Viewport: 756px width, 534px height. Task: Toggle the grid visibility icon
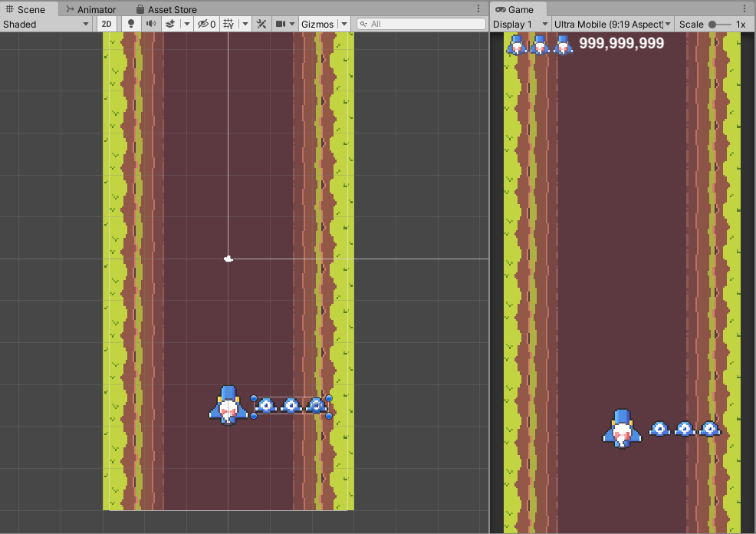(229, 24)
